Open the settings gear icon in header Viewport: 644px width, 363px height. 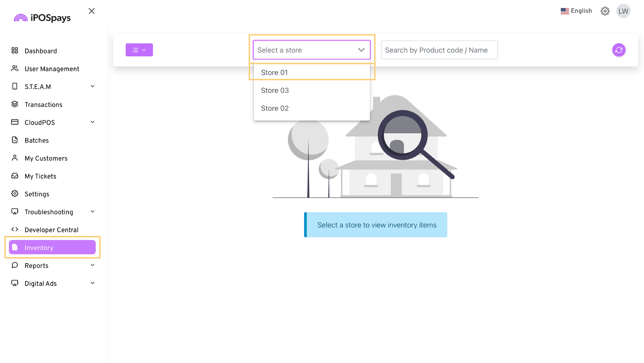pos(605,11)
